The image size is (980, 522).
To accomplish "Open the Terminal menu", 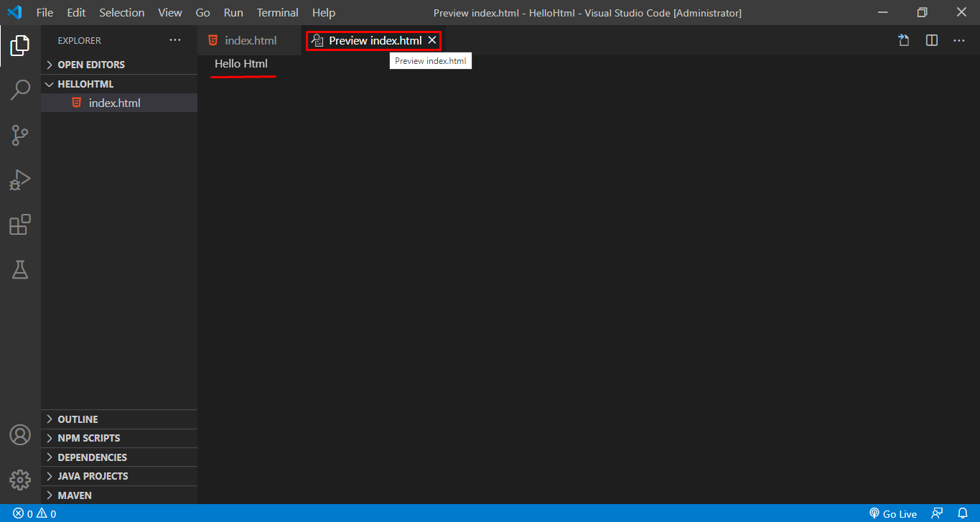I will pyautogui.click(x=277, y=13).
